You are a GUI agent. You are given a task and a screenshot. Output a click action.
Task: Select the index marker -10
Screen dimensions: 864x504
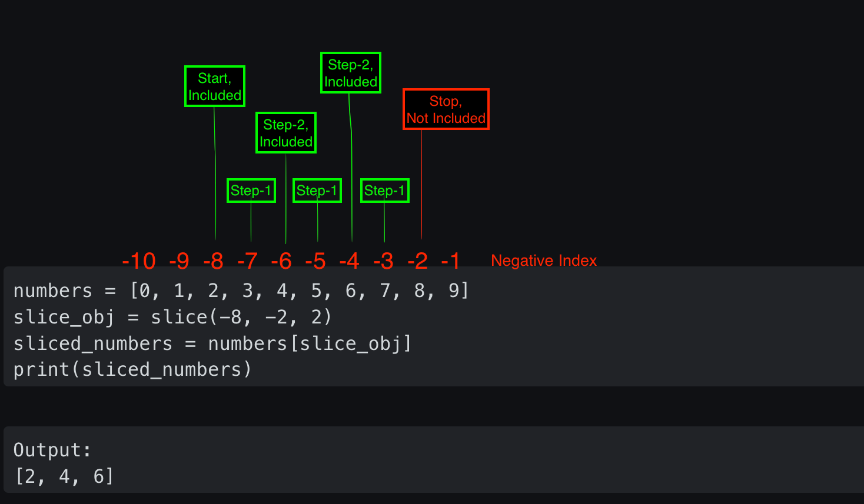139,261
